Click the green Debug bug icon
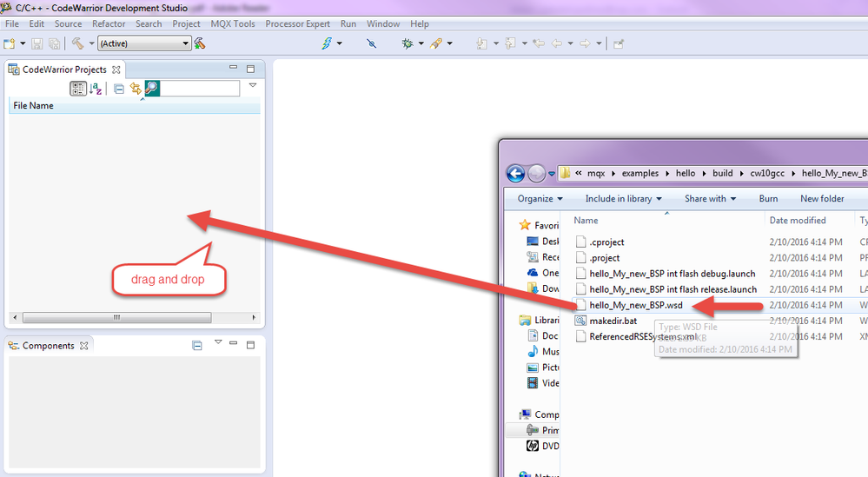This screenshot has width=868, height=477. click(407, 43)
